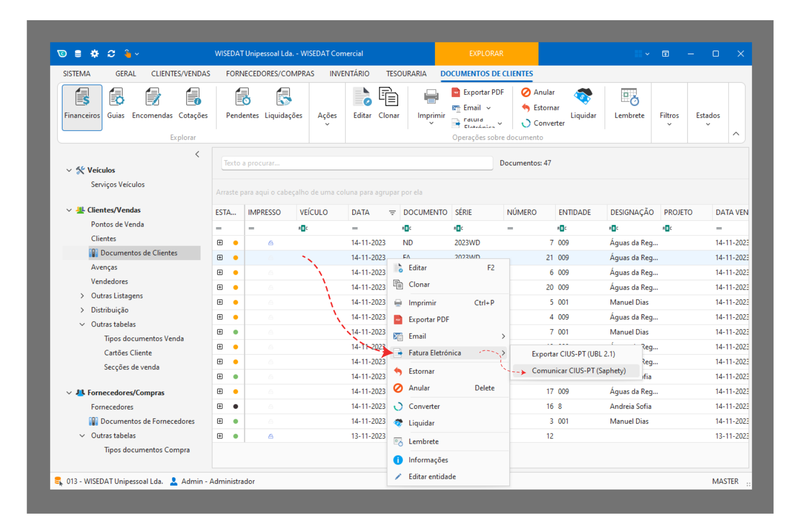The height and width of the screenshot is (532, 808).
Task: Choose Comunicar CIUS-PT (Saphety) submenu entry
Action: [578, 371]
